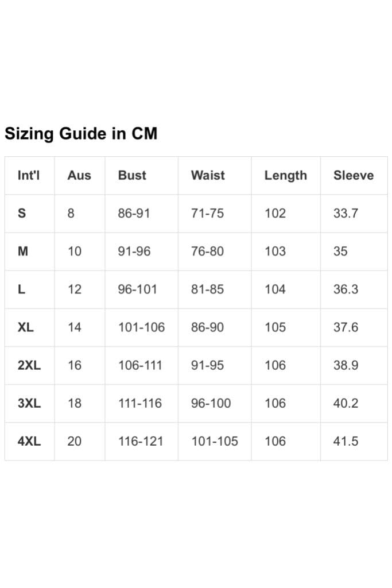Click the bust value 86-91
The image size is (392, 588).
(x=134, y=214)
